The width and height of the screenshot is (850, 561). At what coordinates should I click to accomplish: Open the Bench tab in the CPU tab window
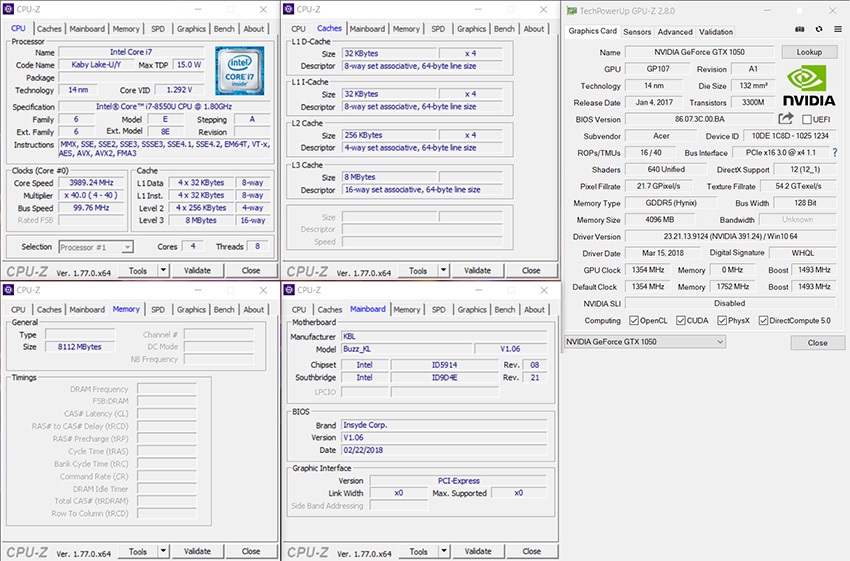224,29
